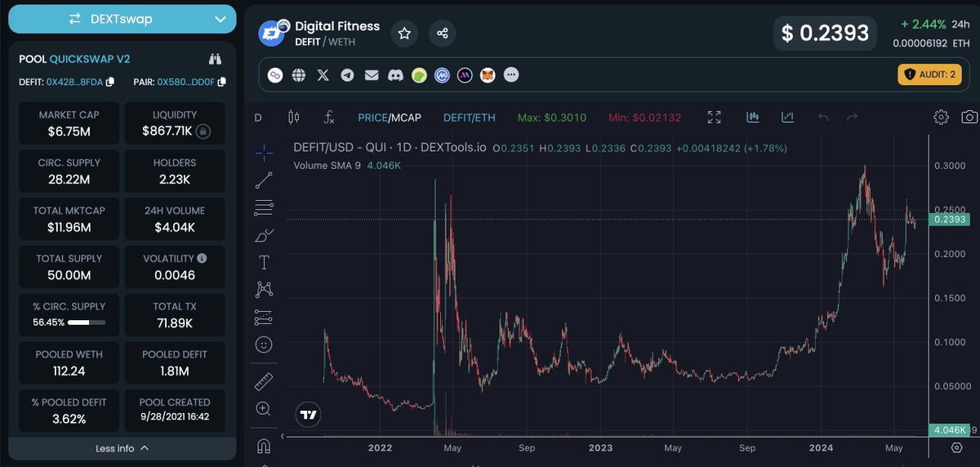Open the 0X428...8FDA token address link
The width and height of the screenshot is (980, 467).
(x=75, y=82)
